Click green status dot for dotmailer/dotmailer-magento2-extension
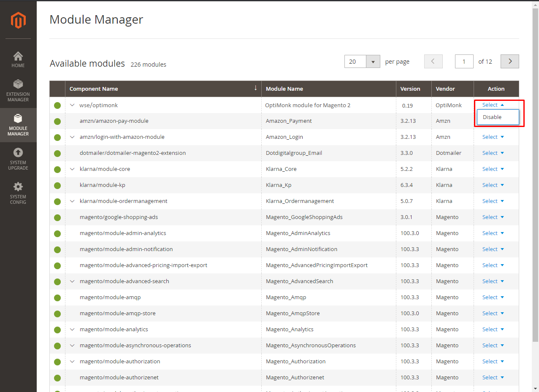The image size is (539, 392). [57, 154]
